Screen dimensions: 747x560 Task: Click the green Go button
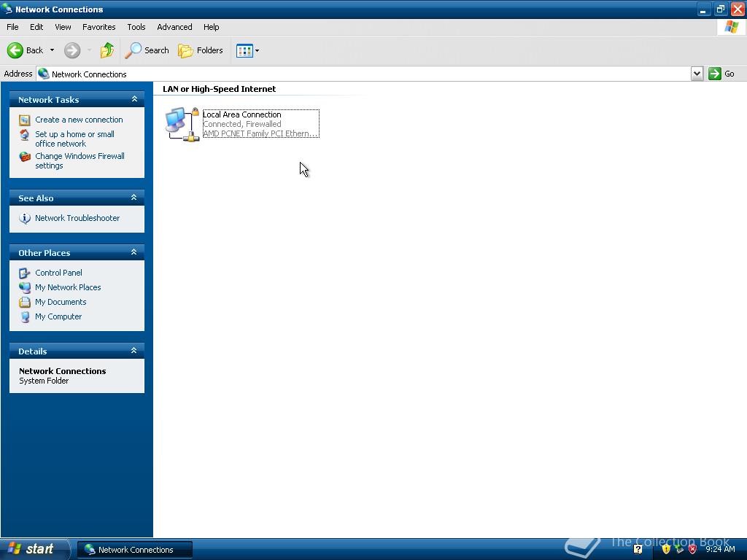(x=721, y=74)
